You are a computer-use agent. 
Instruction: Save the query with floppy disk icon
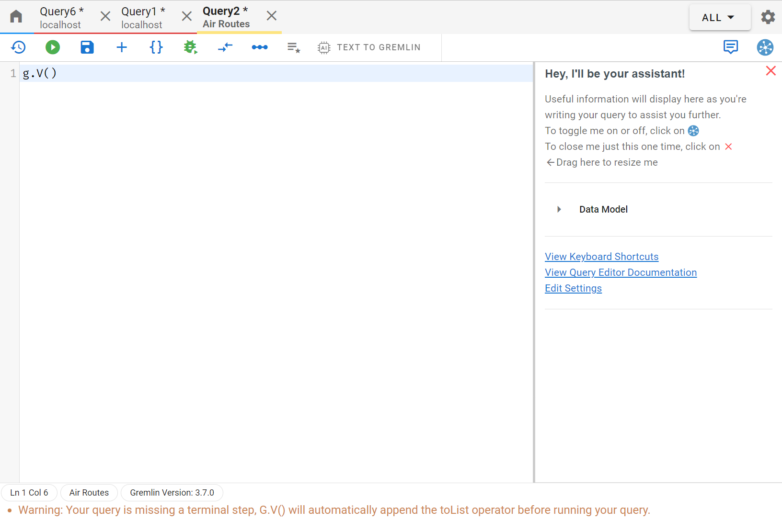[x=87, y=47]
